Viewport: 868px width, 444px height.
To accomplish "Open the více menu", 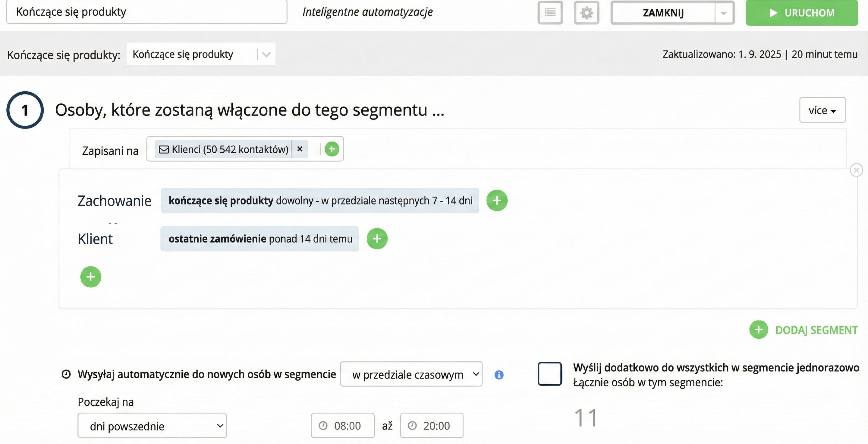I will (x=822, y=110).
